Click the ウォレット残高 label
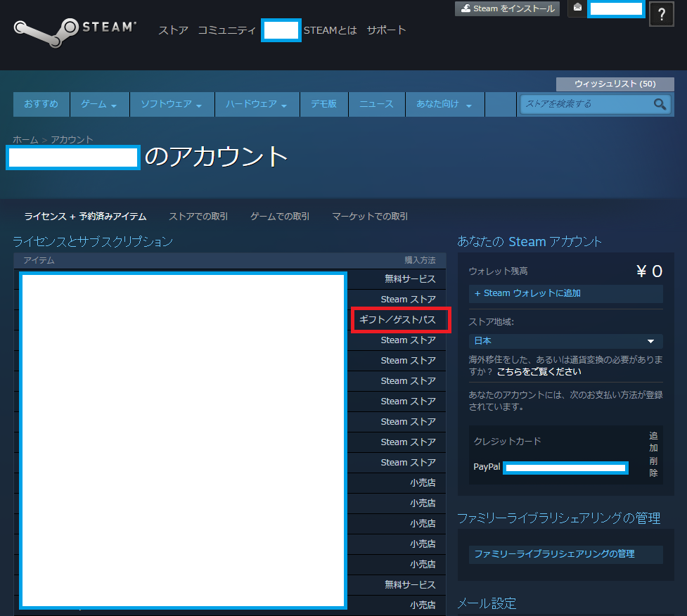Image resolution: width=687 pixels, height=616 pixels. [x=498, y=271]
